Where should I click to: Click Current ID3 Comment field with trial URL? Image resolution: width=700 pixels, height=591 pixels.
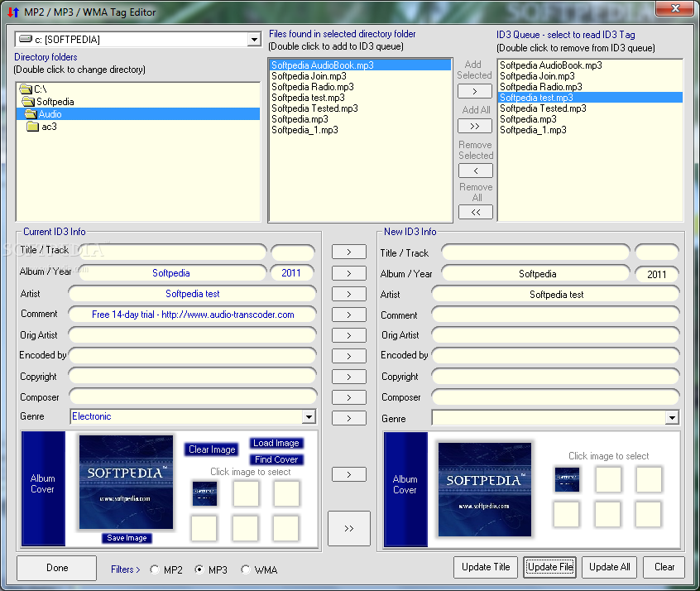point(193,315)
